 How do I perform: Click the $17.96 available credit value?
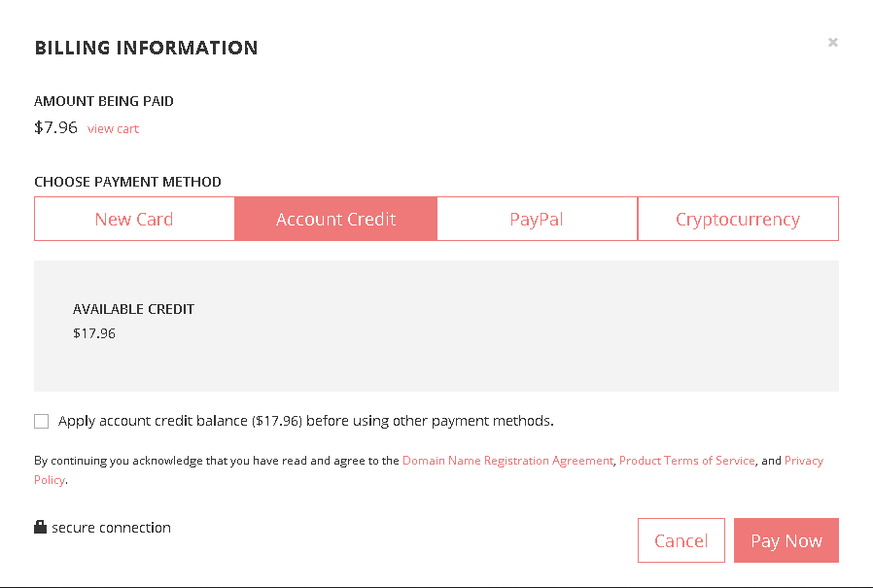pyautogui.click(x=94, y=333)
